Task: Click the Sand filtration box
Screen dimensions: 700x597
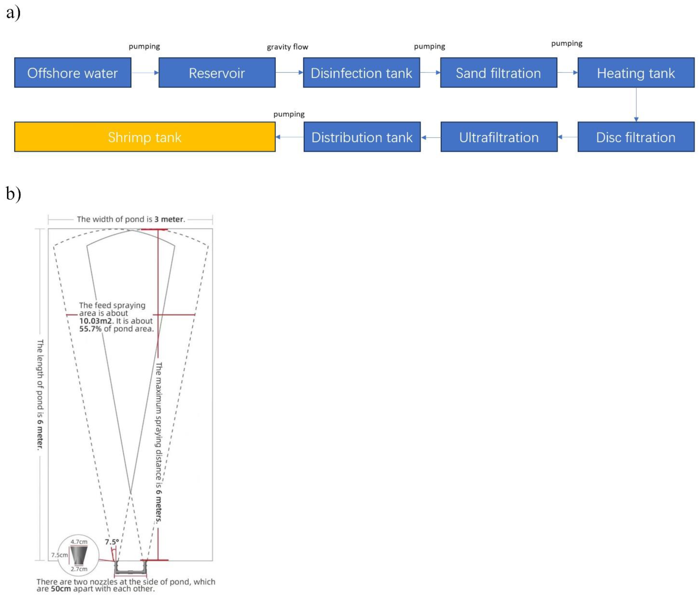Action: [x=498, y=73]
